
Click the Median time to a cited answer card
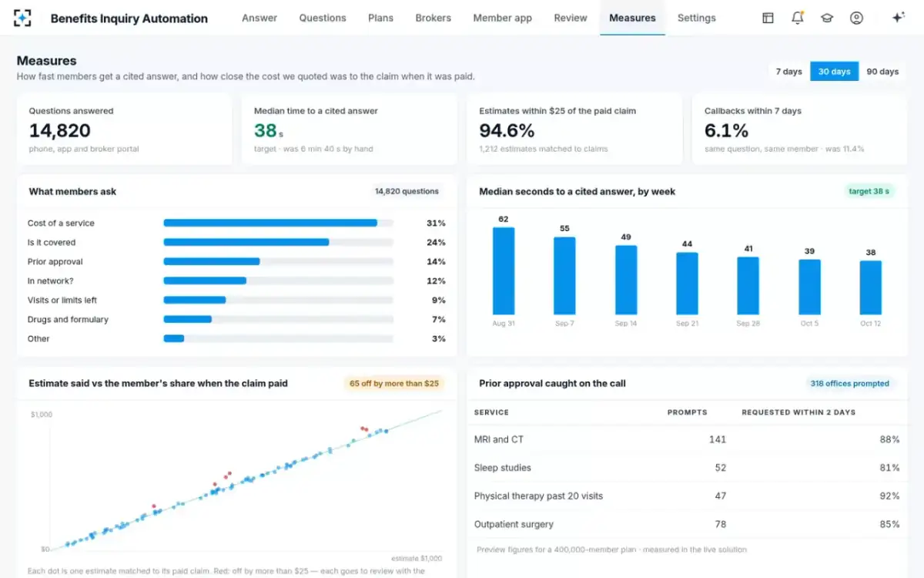point(349,129)
